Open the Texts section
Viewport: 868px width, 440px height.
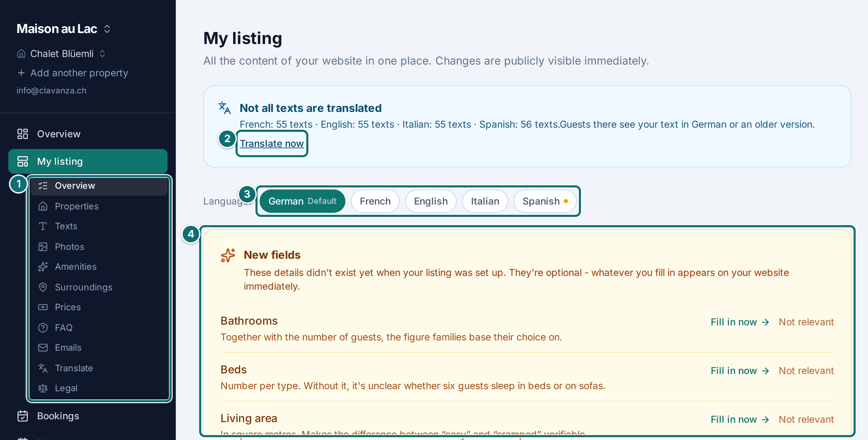pos(99,226)
